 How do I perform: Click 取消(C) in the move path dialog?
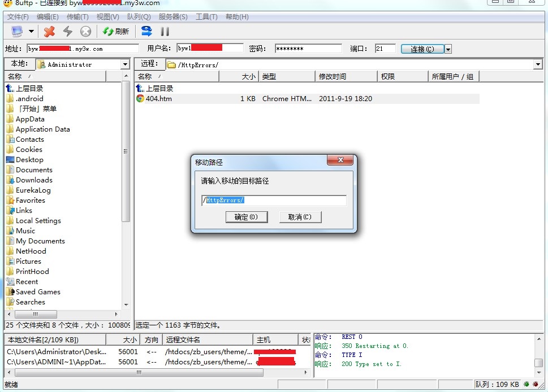pos(300,217)
